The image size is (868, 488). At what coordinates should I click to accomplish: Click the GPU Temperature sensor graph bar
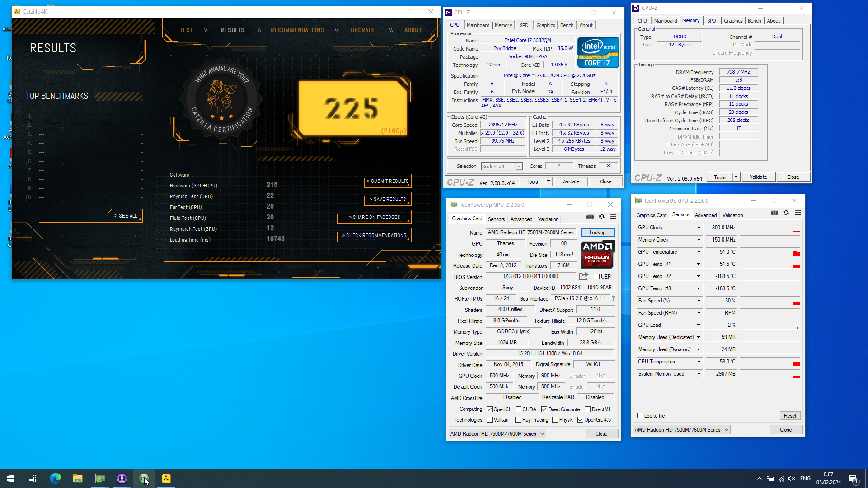point(770,252)
